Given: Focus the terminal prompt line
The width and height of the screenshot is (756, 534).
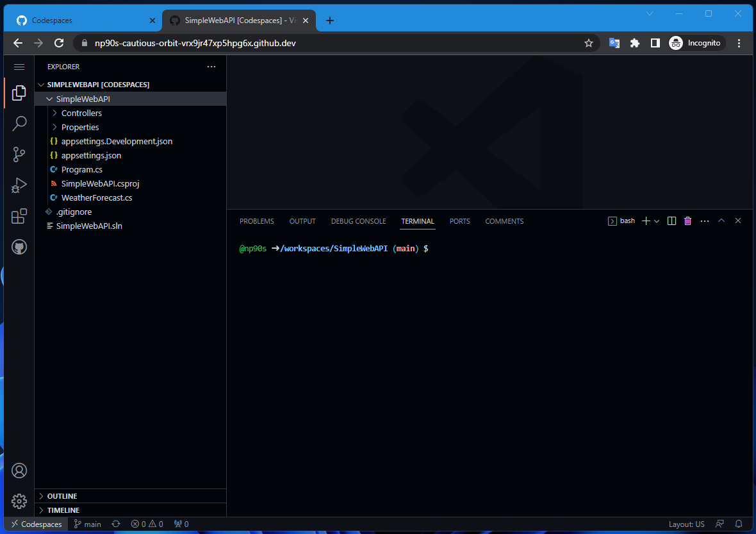Looking at the screenshot, I should (x=334, y=249).
